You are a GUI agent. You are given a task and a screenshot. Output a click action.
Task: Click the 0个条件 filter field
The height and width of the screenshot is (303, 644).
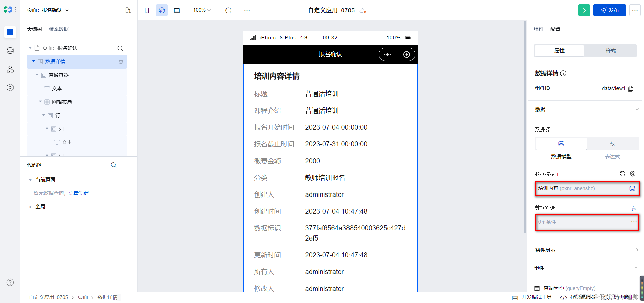tap(587, 222)
